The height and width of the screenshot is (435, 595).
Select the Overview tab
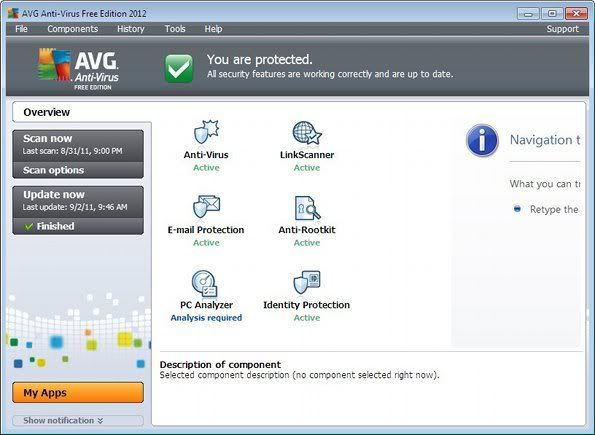pos(47,112)
